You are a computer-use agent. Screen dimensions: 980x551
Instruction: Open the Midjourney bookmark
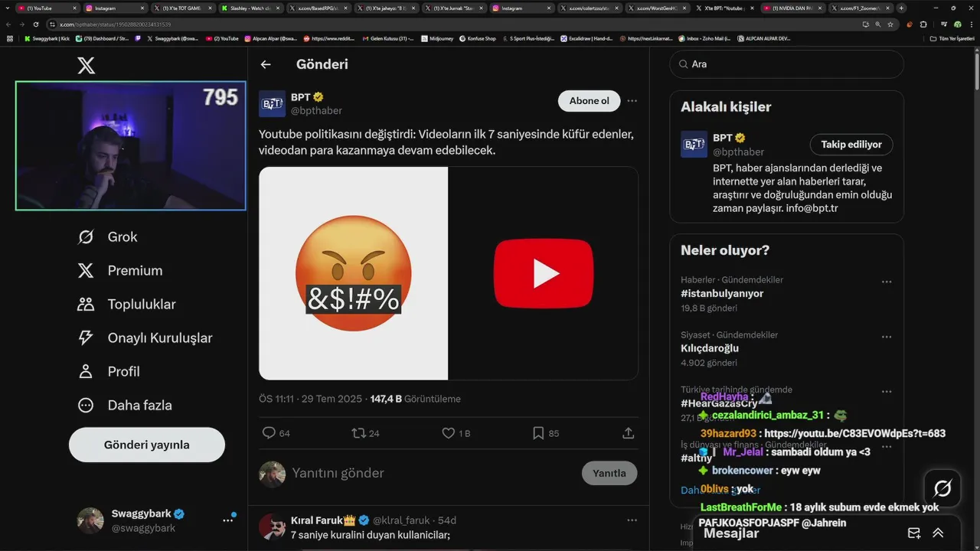pos(436,38)
